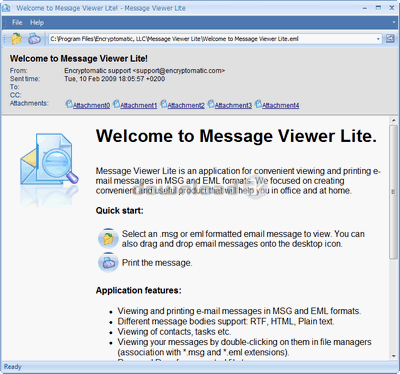The height and width of the screenshot is (374, 400).
Task: Click the print toolbar icon
Action: click(x=34, y=39)
